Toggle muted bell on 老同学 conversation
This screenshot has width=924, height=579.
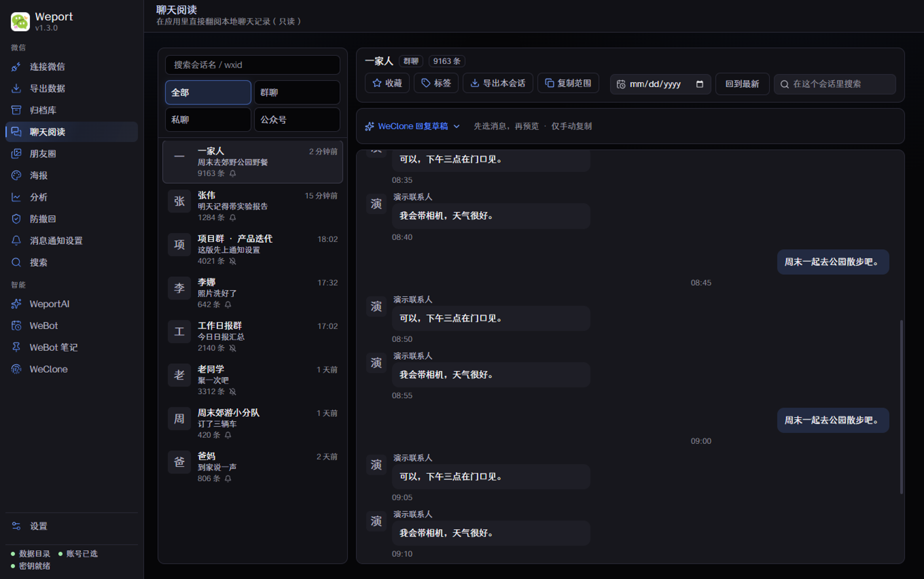point(233,392)
